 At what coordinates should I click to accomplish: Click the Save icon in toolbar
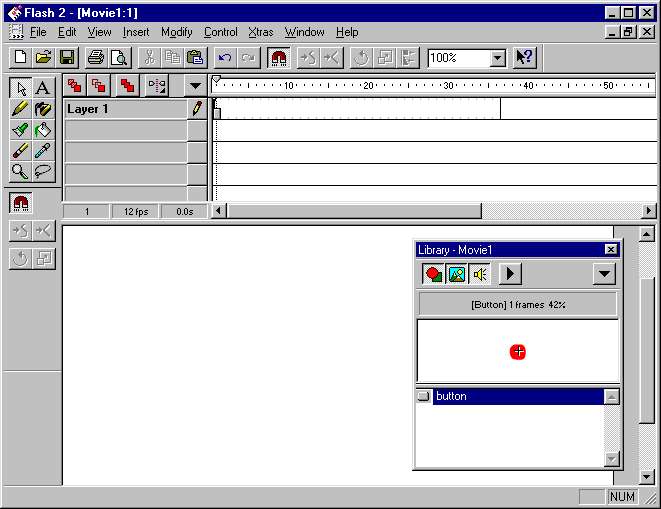(67, 58)
